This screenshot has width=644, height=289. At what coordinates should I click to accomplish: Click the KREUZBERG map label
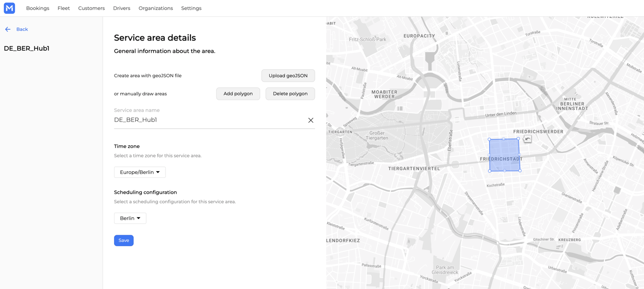click(x=570, y=240)
